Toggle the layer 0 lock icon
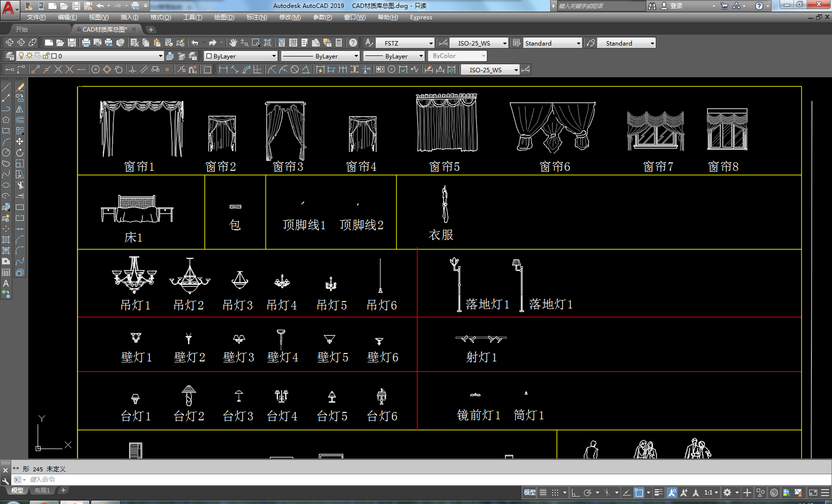This screenshot has width=832, height=504. click(46, 56)
